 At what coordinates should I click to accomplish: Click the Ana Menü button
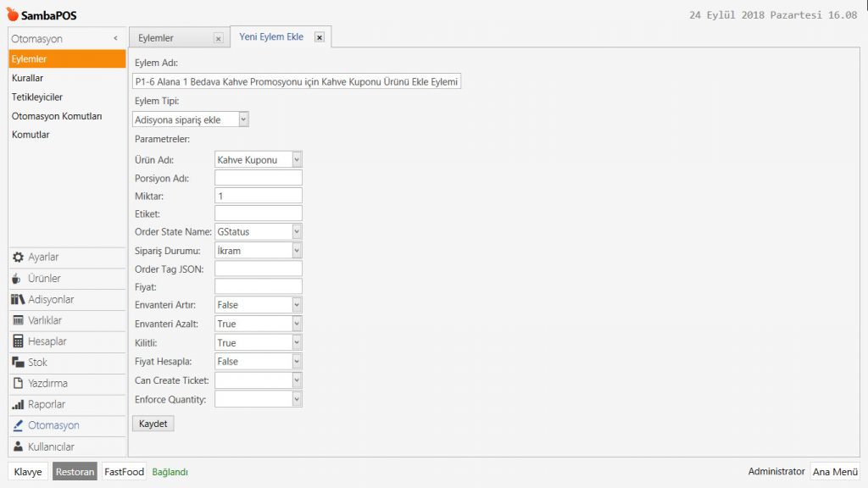coord(834,472)
